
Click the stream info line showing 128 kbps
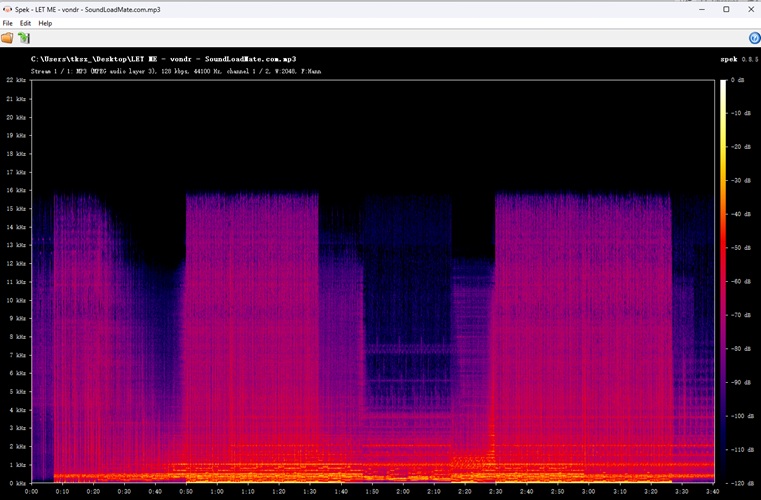click(x=176, y=71)
